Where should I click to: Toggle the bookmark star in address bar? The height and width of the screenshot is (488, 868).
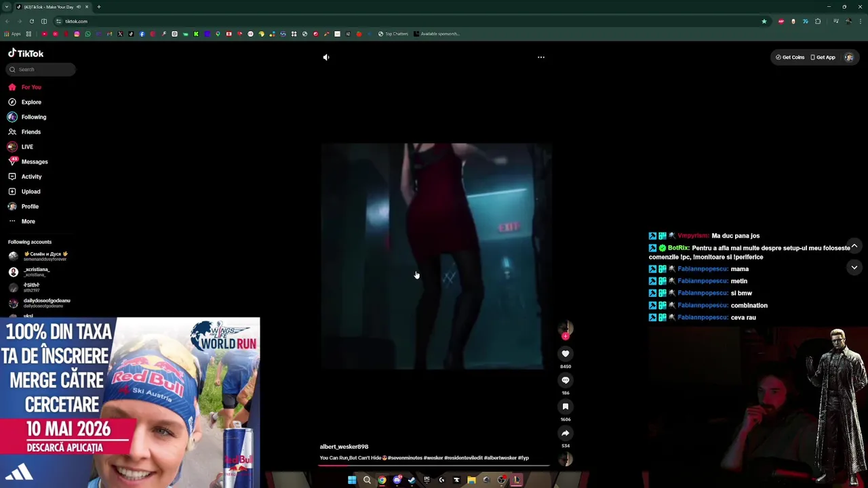coord(764,21)
